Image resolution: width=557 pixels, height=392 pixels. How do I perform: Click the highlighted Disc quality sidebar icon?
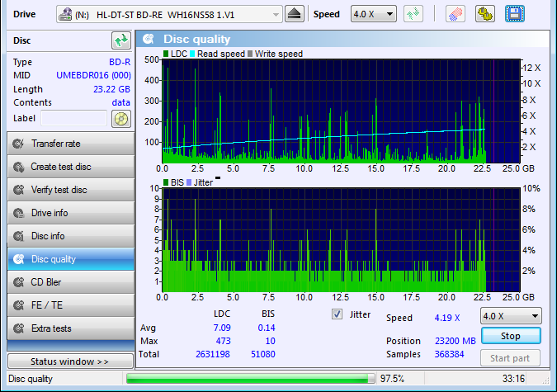click(x=18, y=259)
